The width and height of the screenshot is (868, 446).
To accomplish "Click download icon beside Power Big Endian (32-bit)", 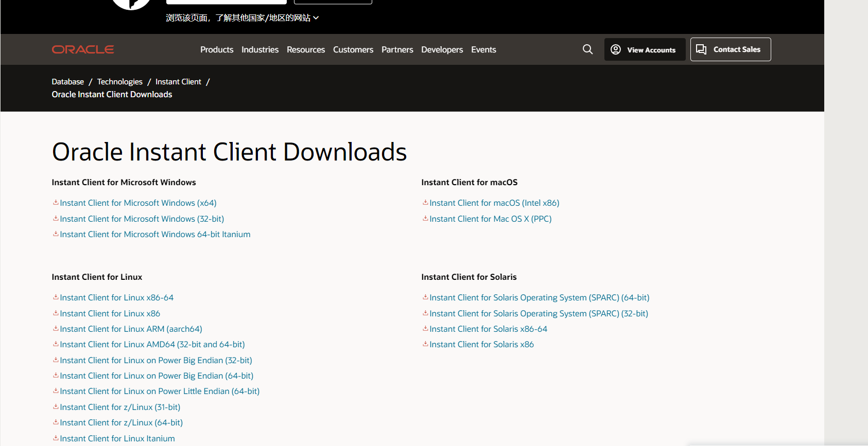I will point(56,360).
